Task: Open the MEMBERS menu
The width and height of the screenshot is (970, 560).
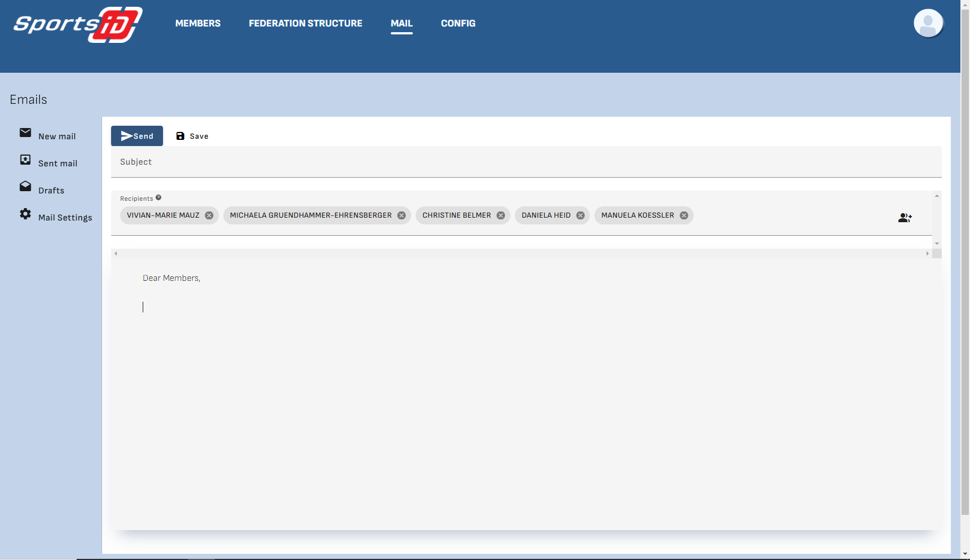Action: pyautogui.click(x=198, y=23)
